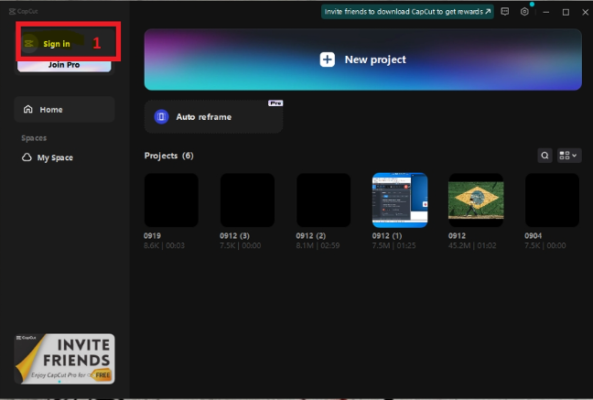This screenshot has height=400, width=593.
Task: Click the 45.2M | 01:02 project info
Action: (472, 246)
